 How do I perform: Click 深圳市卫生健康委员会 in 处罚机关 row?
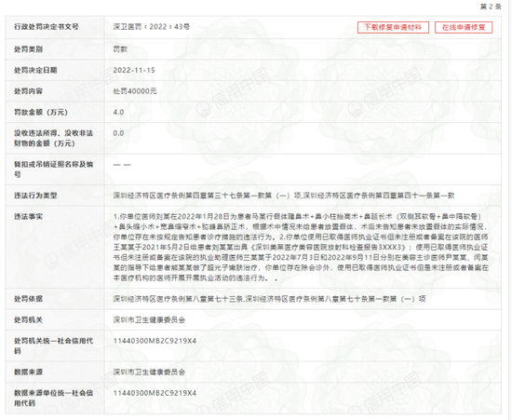[149, 320]
